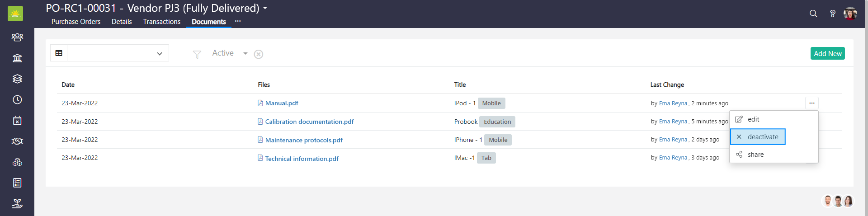Click the table view toggle icon
868x216 pixels.
pos(59,53)
